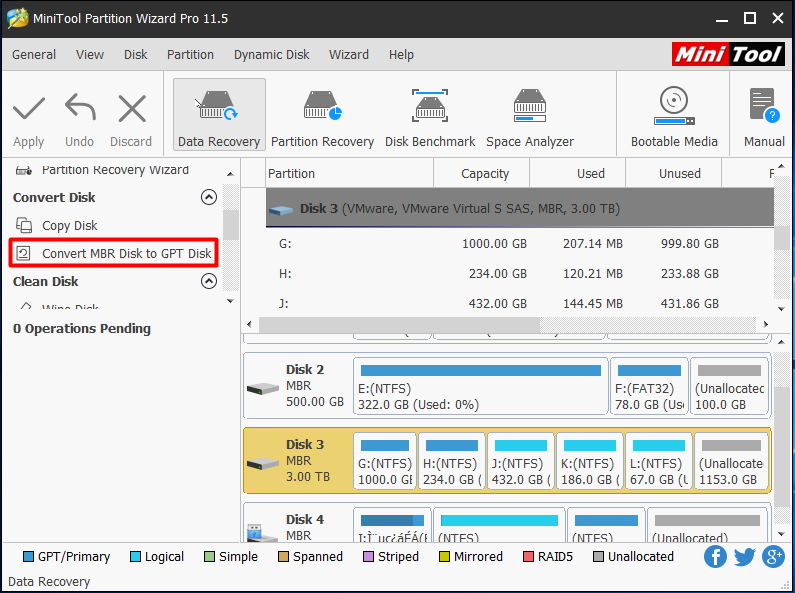Image resolution: width=795 pixels, height=593 pixels.
Task: Click partition list scroll left arrow
Action: (249, 324)
